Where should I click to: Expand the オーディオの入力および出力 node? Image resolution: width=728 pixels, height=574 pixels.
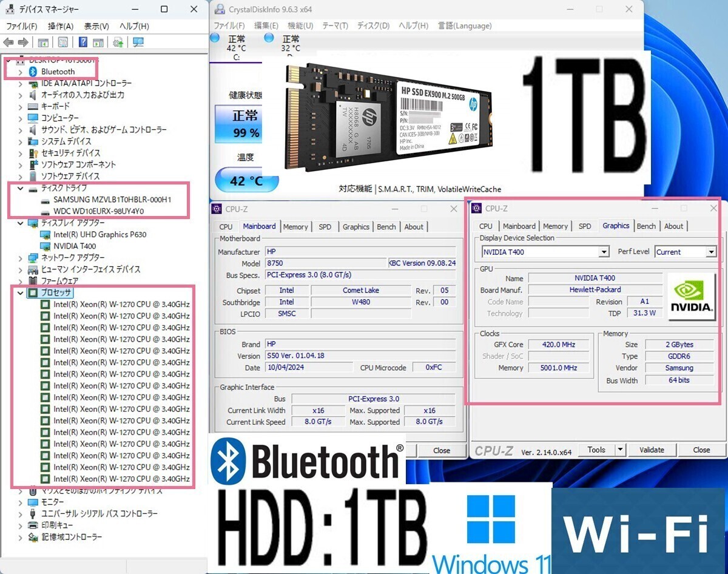[x=20, y=95]
